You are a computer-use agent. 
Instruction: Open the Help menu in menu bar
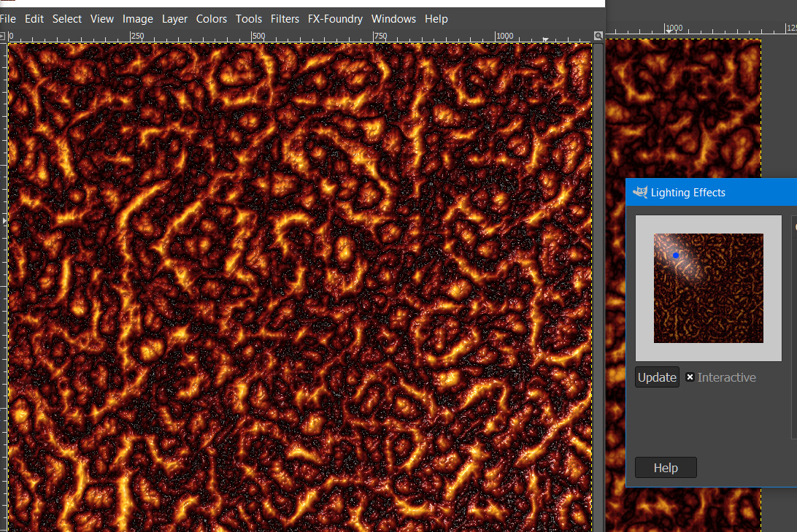tap(436, 19)
